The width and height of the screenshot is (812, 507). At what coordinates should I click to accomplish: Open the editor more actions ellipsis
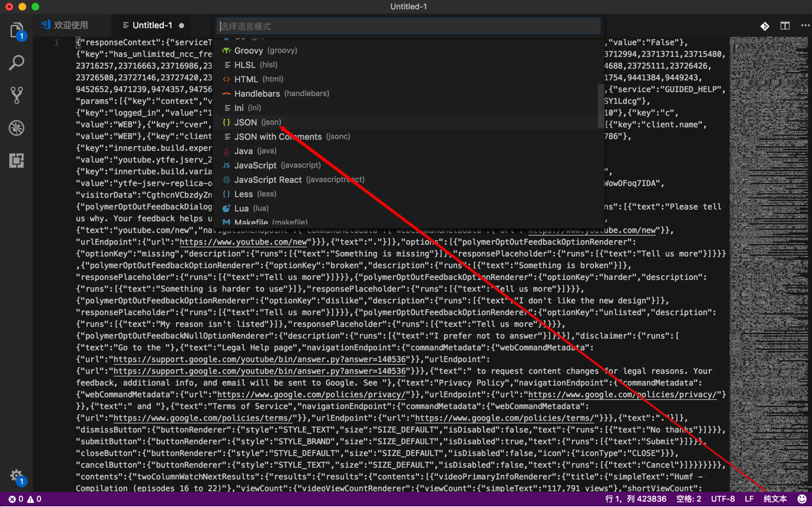point(805,26)
